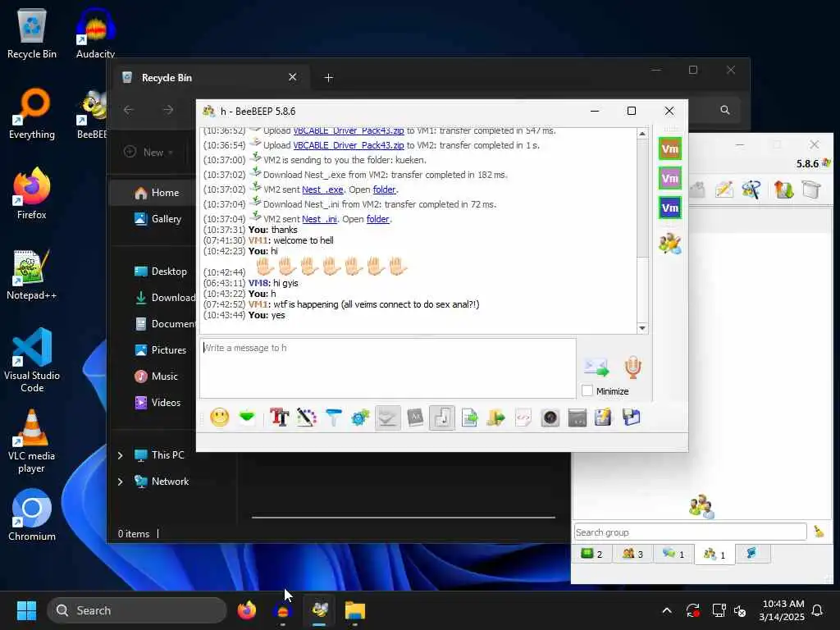Click the code snippet icon in chat toolbar
This screenshot has height=630, width=840.
click(x=523, y=418)
